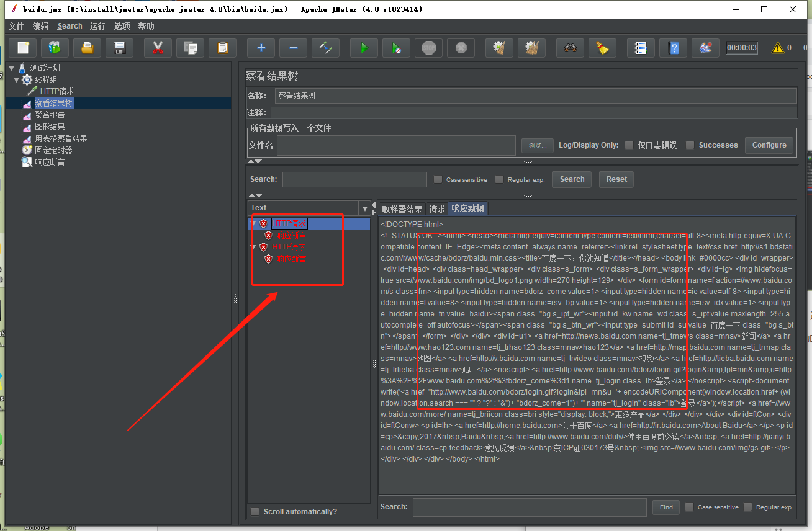Save the test plan with the floppy icon
The image size is (812, 531).
pos(120,48)
